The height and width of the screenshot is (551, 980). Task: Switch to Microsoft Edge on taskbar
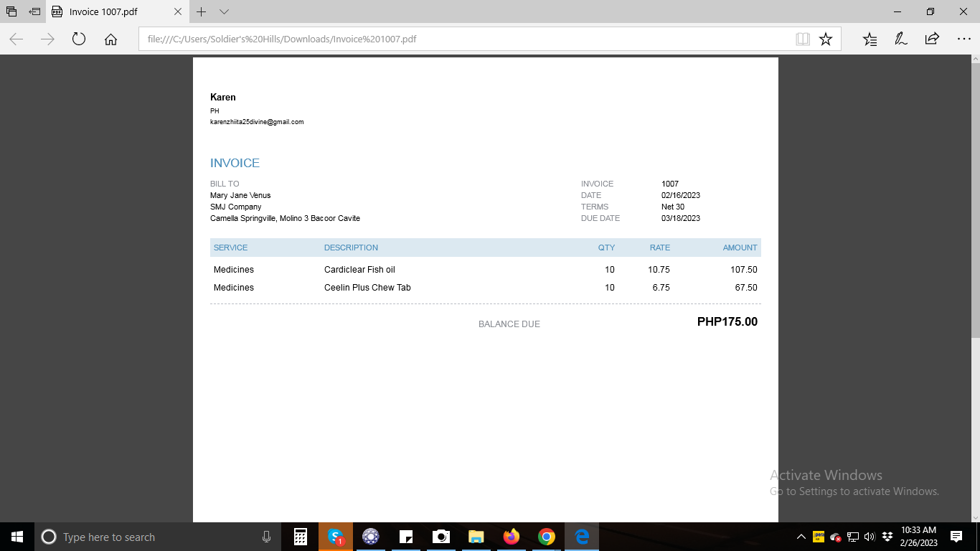582,537
